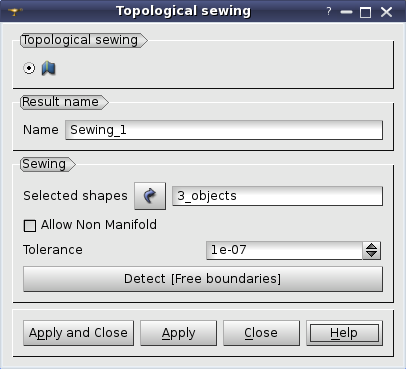
Task: Click the Apply button
Action: coord(179,333)
